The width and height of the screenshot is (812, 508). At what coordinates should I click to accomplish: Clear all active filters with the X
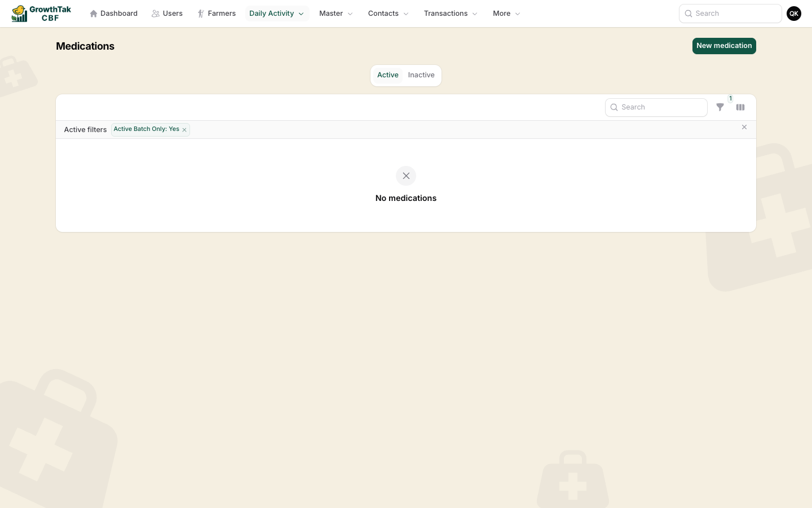coord(744,128)
